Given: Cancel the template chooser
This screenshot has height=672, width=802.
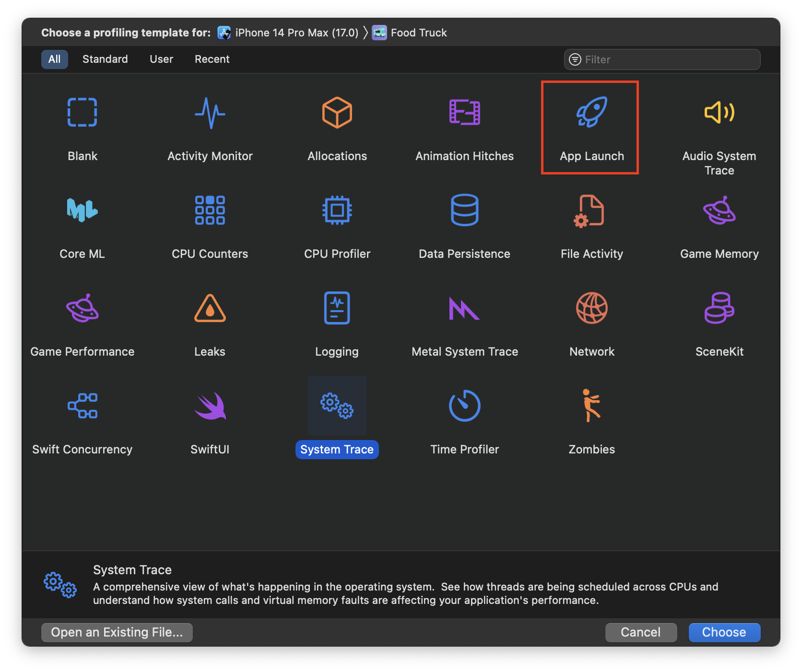Looking at the screenshot, I should tap(641, 632).
